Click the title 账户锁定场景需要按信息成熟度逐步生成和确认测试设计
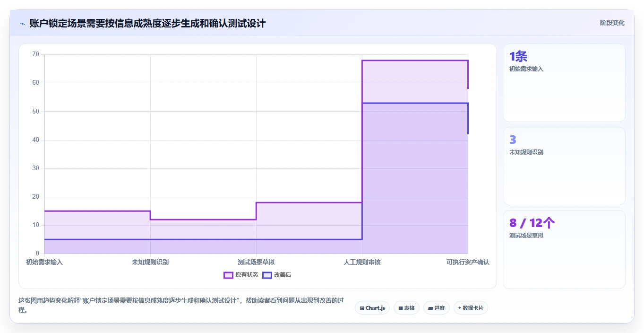The height and width of the screenshot is (333, 644). pyautogui.click(x=147, y=23)
